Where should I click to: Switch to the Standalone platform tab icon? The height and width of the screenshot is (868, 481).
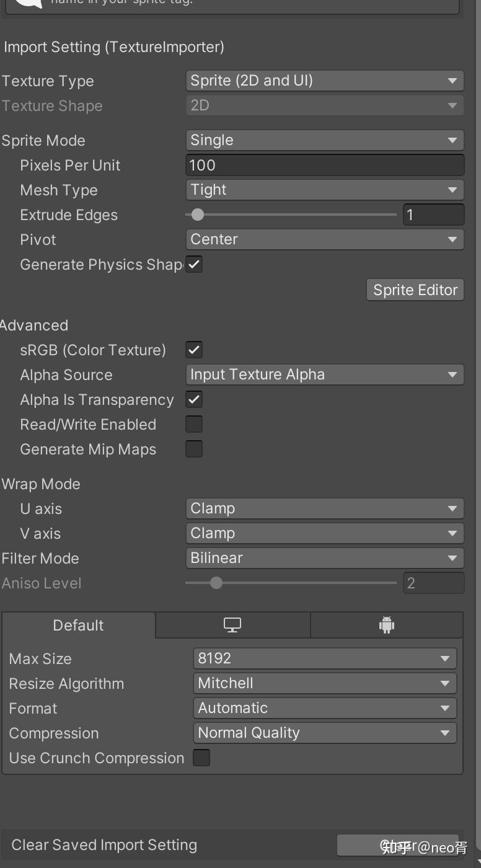232,625
